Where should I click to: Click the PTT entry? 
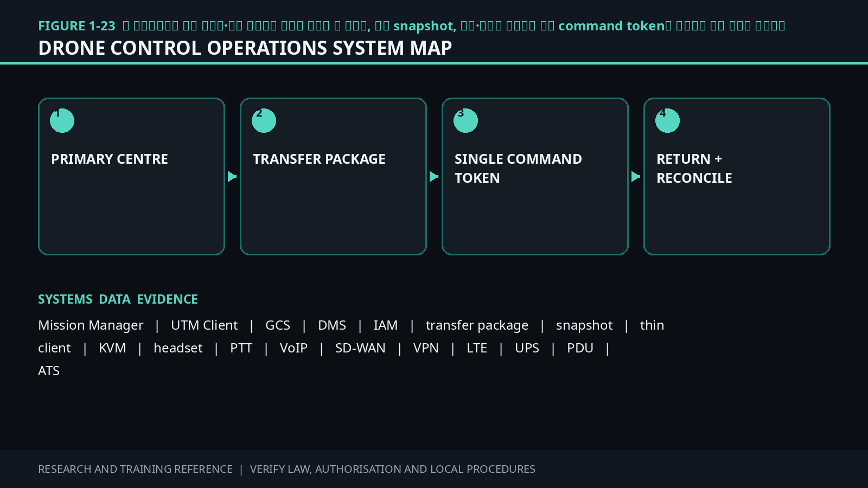click(x=241, y=348)
